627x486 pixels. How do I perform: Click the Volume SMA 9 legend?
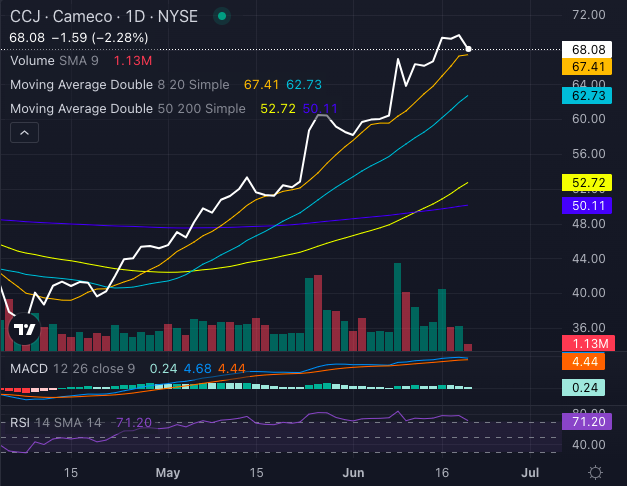tap(54, 61)
